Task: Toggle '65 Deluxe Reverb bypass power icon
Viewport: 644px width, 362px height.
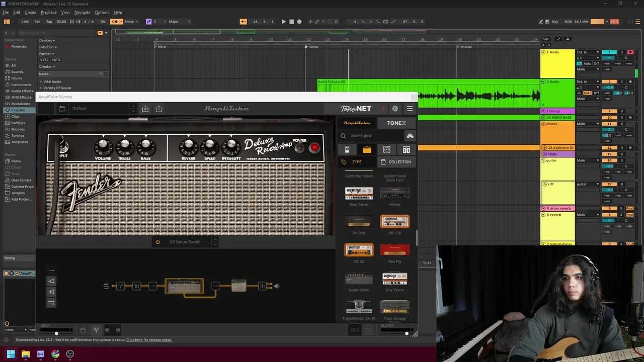Action: point(157,242)
